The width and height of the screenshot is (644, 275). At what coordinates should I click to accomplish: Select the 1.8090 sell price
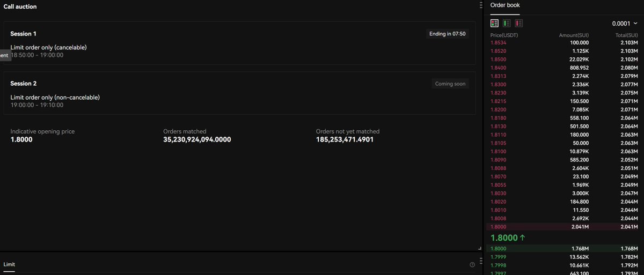point(498,160)
